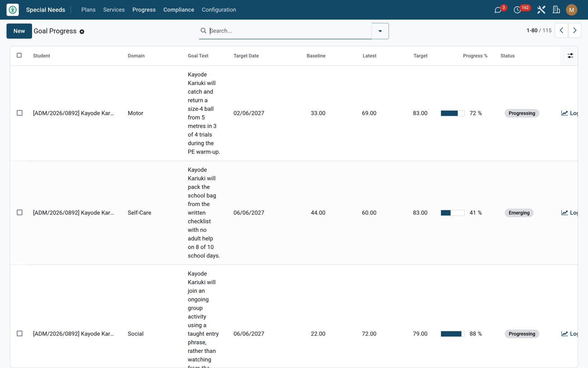Click Progressing badge in Motor row
588x368 pixels.
[x=522, y=113]
